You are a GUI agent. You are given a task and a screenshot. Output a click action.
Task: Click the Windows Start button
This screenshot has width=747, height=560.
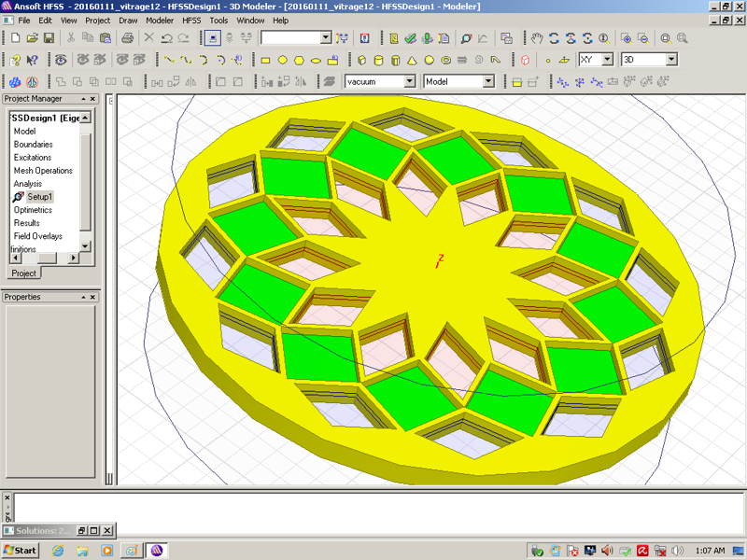point(20,550)
